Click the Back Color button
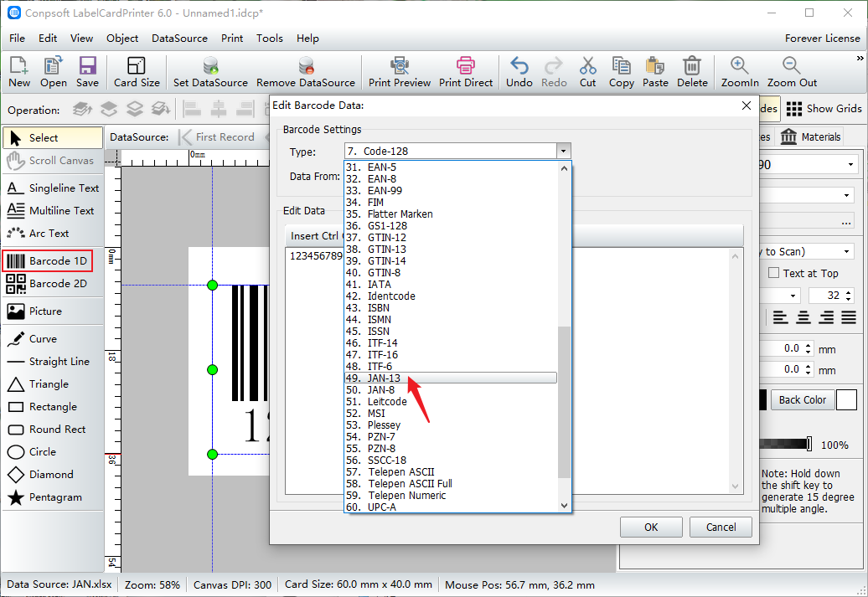 click(802, 399)
